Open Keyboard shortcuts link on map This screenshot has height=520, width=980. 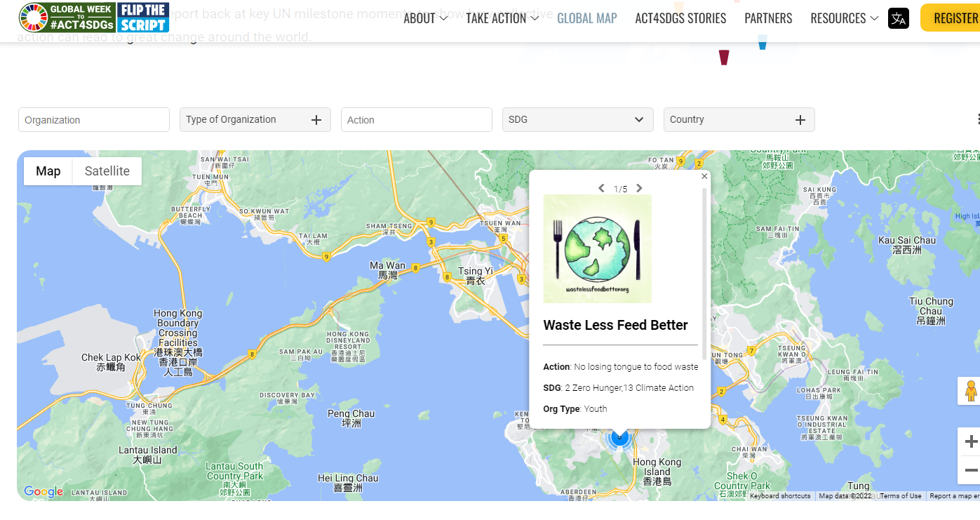tap(780, 496)
